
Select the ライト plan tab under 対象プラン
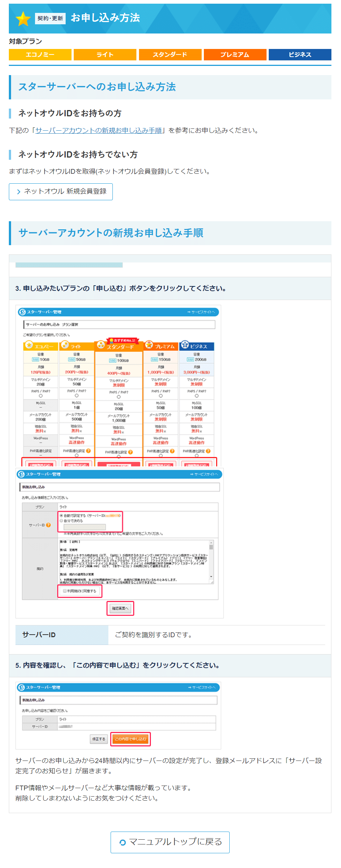click(105, 54)
